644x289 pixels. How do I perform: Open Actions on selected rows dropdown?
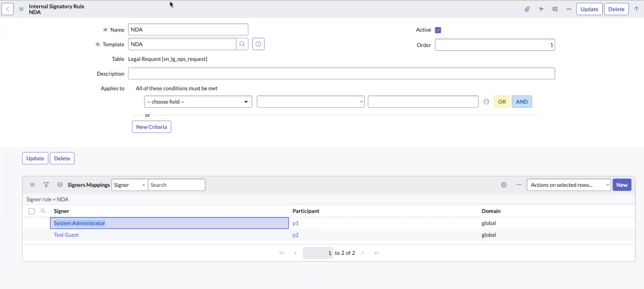[x=569, y=185]
